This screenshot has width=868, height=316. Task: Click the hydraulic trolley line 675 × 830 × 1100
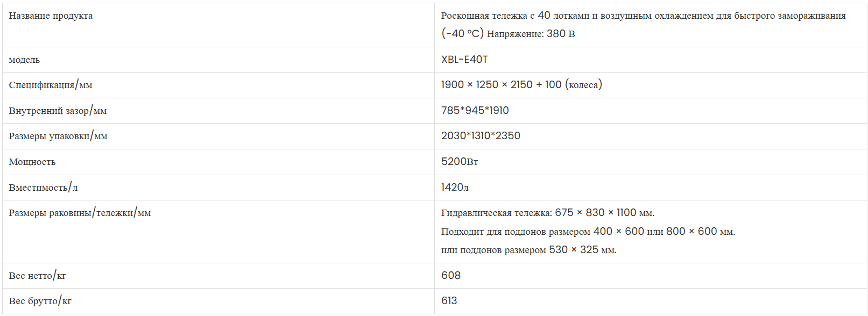(548, 213)
